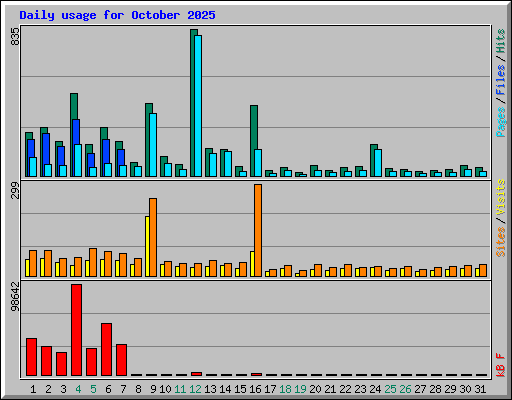Screen dimensions: 512x400
Task: Click the red KB bar for day 2
Action: point(46,361)
